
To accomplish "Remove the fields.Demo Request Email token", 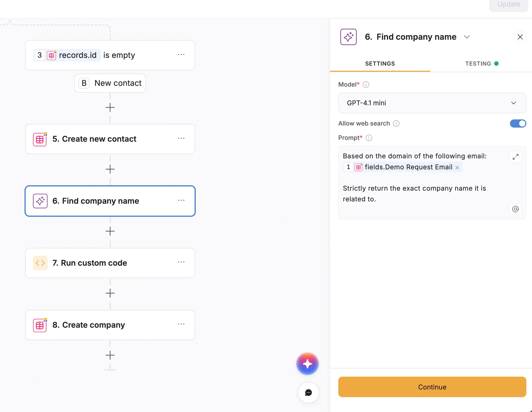I will [457, 167].
